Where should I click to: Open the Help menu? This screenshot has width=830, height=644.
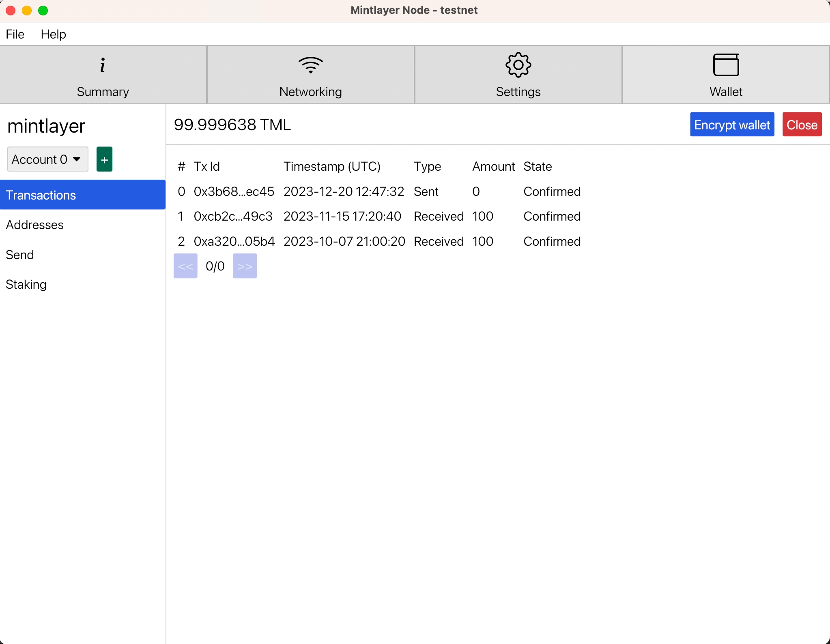53,34
